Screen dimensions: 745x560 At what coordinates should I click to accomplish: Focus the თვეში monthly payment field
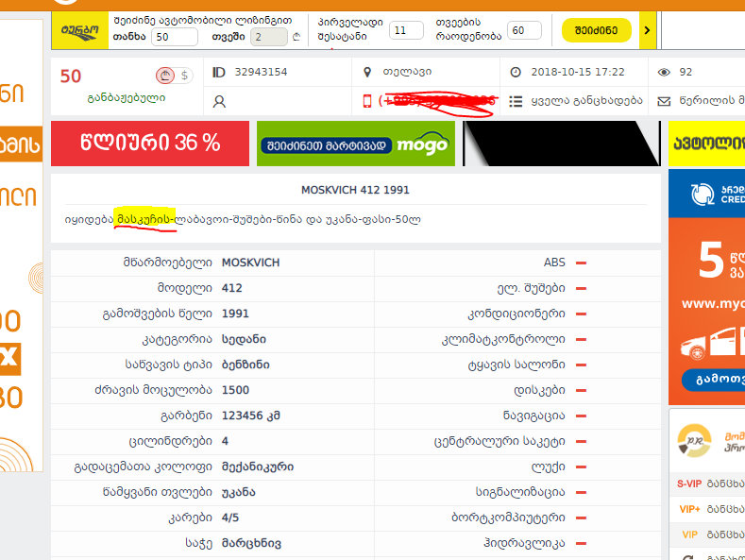(269, 37)
